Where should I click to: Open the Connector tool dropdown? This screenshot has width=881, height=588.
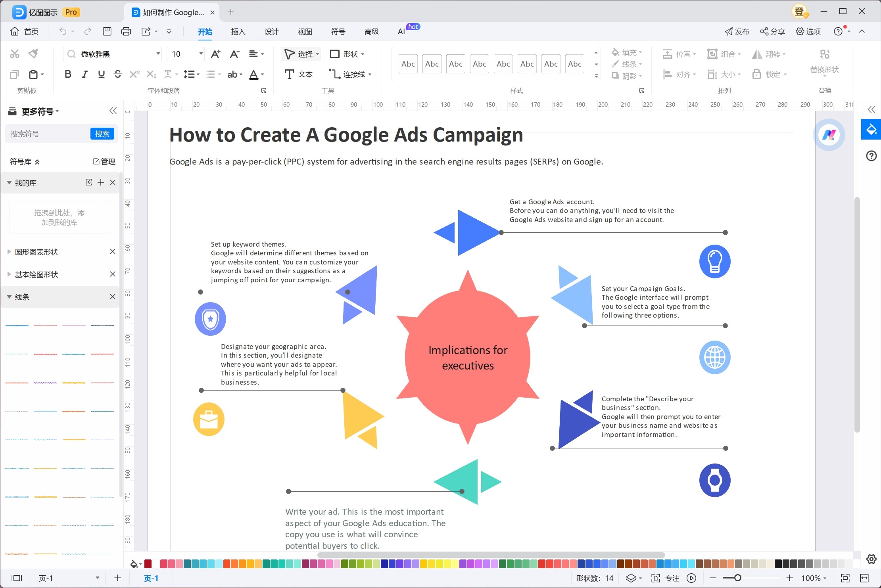coord(370,74)
